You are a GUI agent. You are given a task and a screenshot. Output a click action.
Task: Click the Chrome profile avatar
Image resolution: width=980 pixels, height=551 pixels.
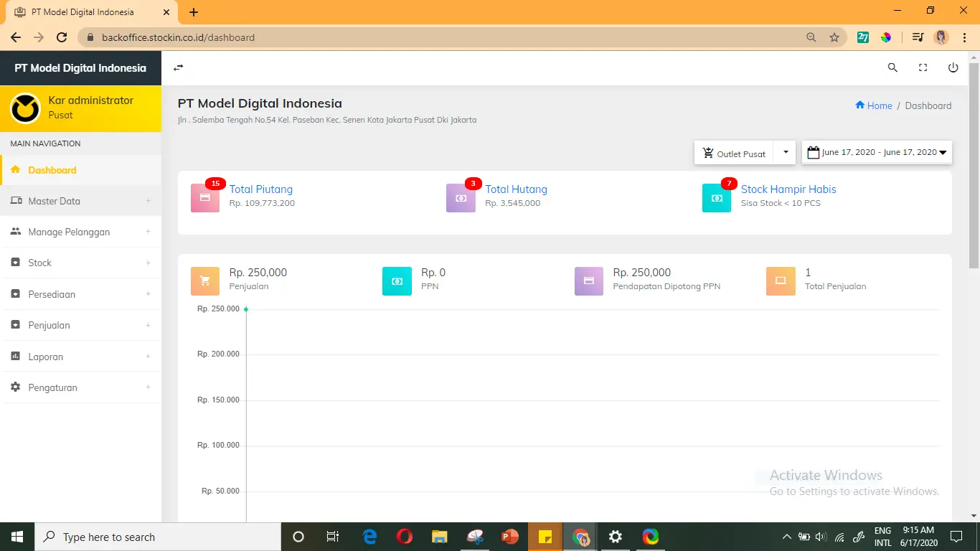point(941,37)
